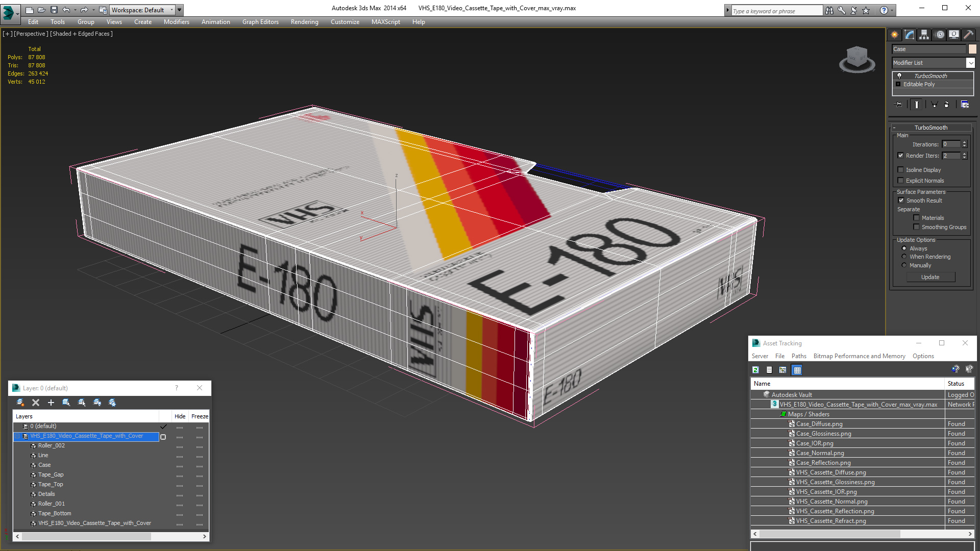
Task: Click Select Highlighted Objects and Layers icon
Action: pyautogui.click(x=66, y=403)
